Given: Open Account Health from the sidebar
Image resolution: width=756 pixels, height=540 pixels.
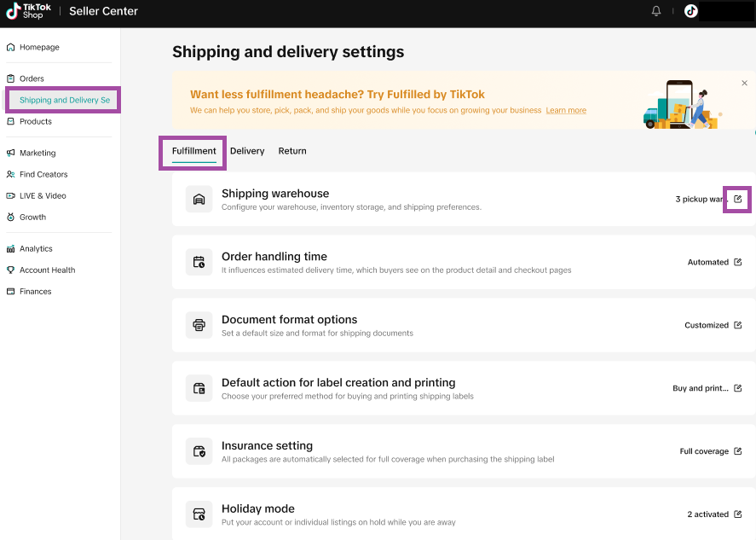Looking at the screenshot, I should (x=47, y=270).
